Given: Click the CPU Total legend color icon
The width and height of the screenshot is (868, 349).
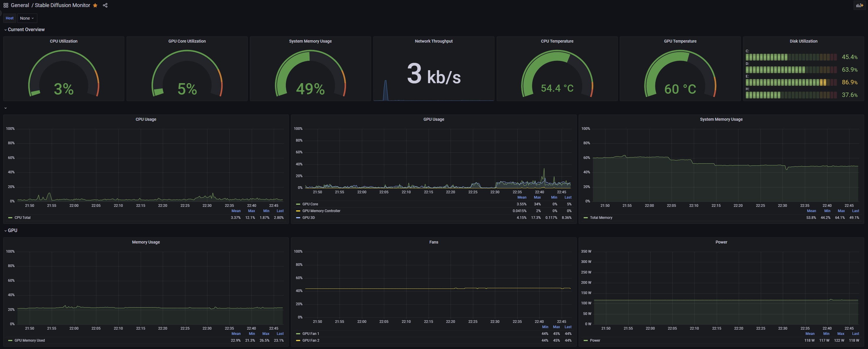Looking at the screenshot, I should [10, 218].
